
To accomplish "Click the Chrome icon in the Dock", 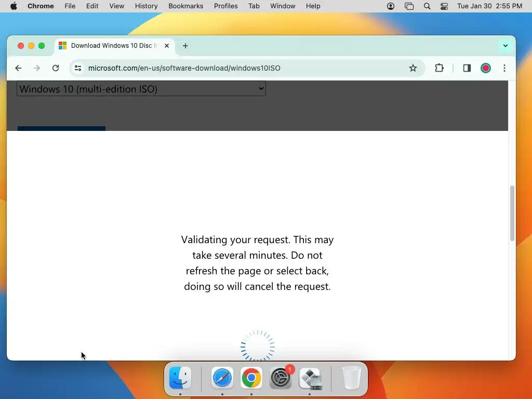I will click(x=251, y=378).
